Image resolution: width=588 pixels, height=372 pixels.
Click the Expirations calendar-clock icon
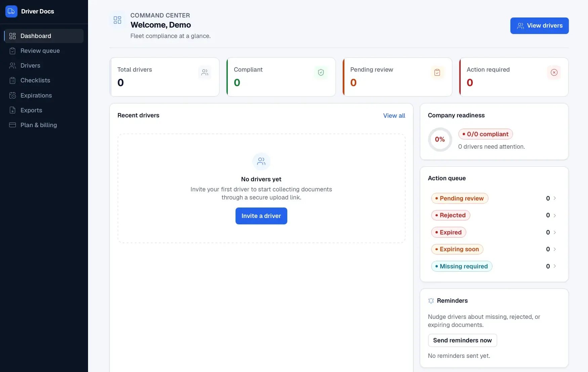click(x=12, y=96)
